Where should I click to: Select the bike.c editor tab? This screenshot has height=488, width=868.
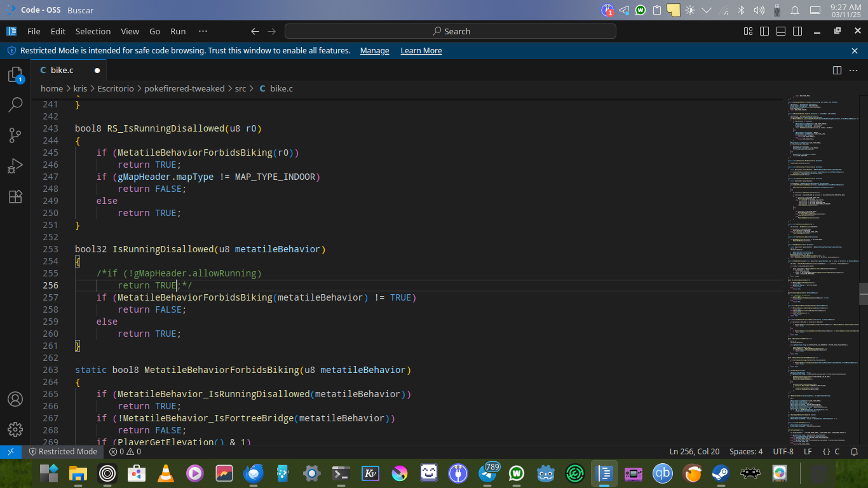click(62, 70)
